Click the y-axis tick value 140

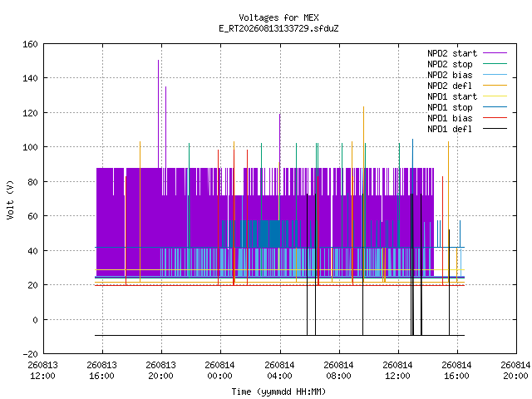click(x=30, y=78)
